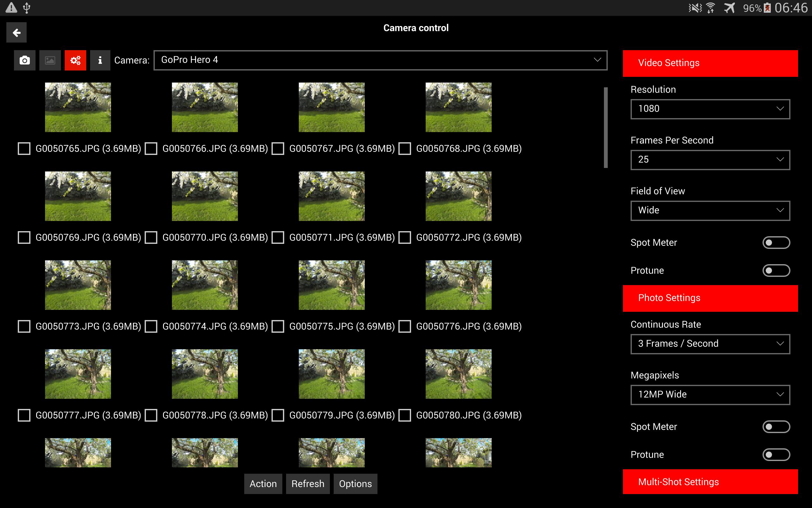Toggle Spot Meter under Video Settings

[776, 243]
